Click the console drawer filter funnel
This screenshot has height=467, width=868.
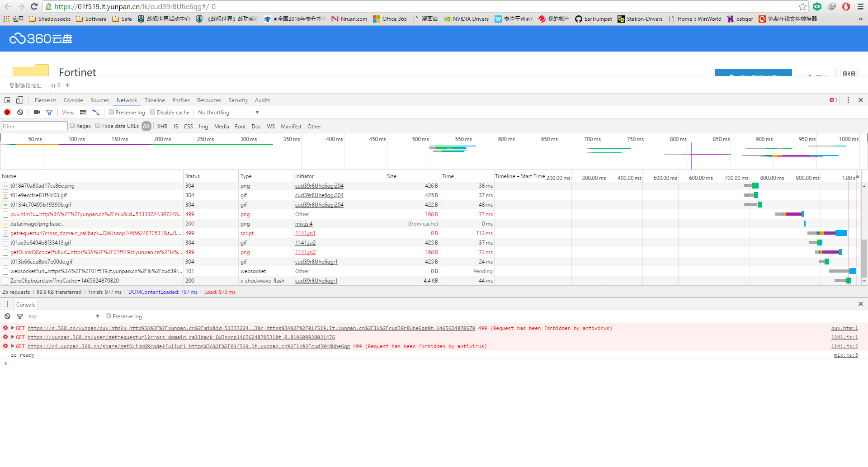click(x=20, y=316)
